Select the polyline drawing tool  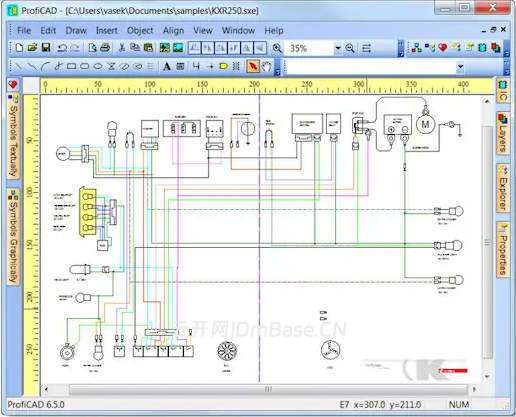tap(32, 66)
